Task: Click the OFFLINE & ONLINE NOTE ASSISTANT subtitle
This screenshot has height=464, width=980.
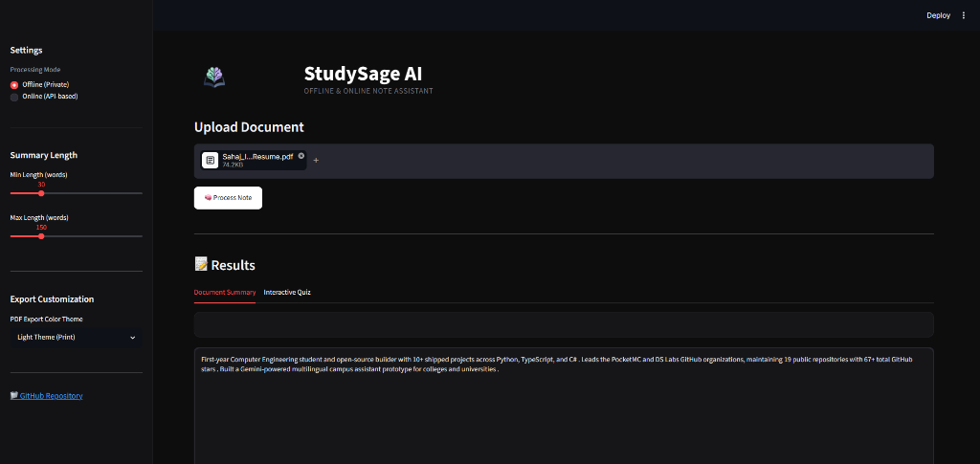Action: tap(368, 91)
